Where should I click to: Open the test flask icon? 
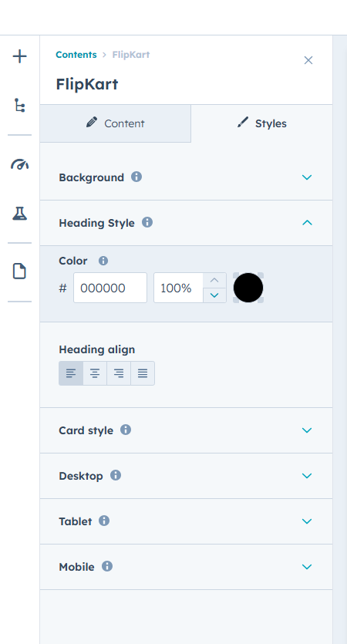[20, 214]
